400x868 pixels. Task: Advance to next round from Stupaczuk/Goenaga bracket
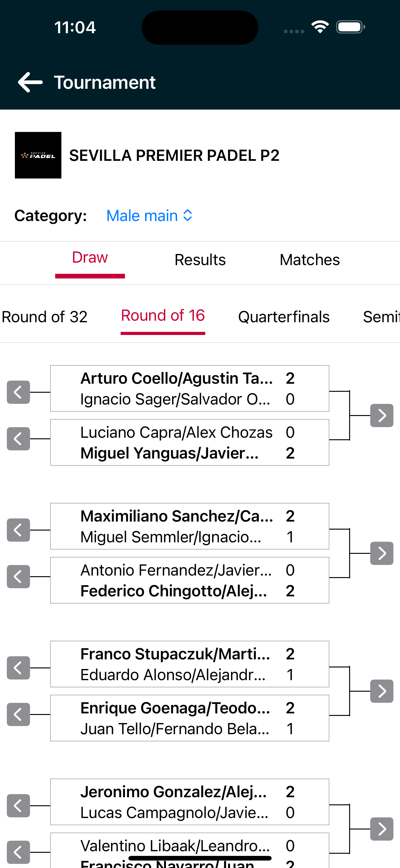[382, 691]
